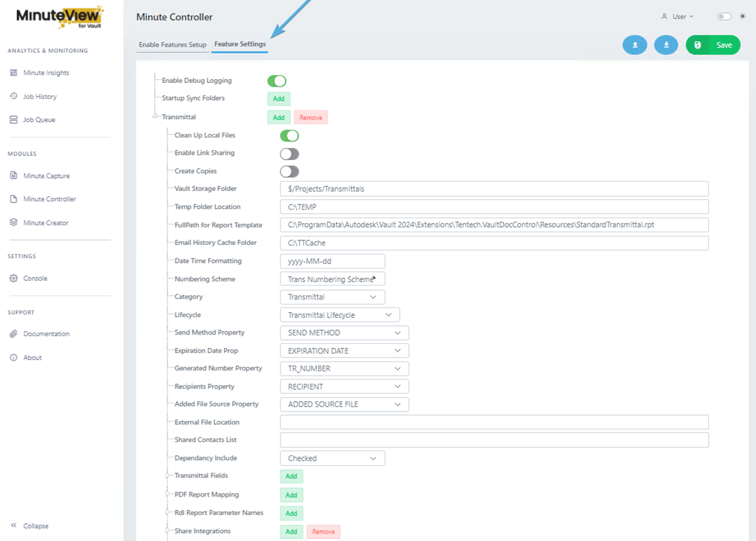Open the Dependancy Include dropdown
The height and width of the screenshot is (541, 756).
(332, 459)
